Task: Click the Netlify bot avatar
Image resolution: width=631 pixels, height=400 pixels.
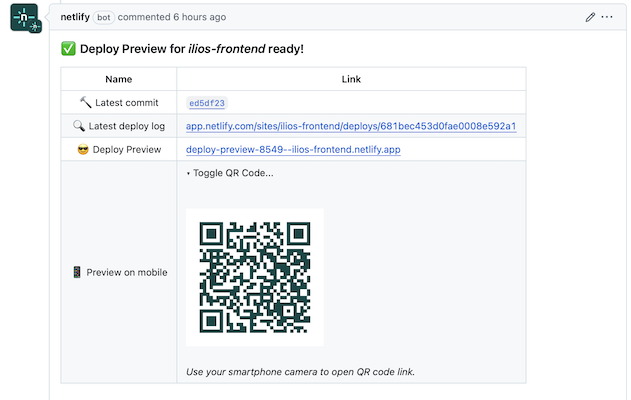Action: pos(25,17)
